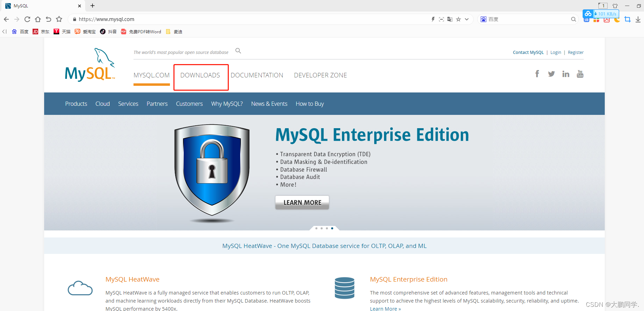Click the lightning speed mode icon
This screenshot has height=311, width=644.
point(433,19)
